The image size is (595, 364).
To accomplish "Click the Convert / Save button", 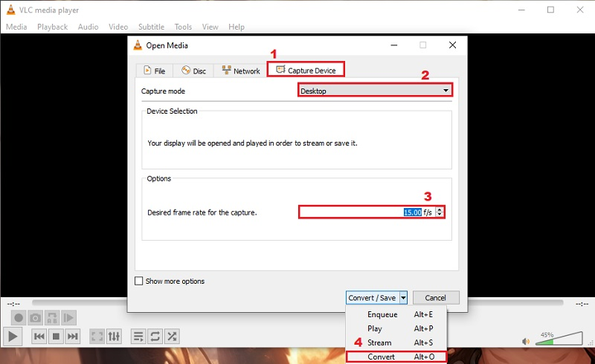I will [373, 298].
